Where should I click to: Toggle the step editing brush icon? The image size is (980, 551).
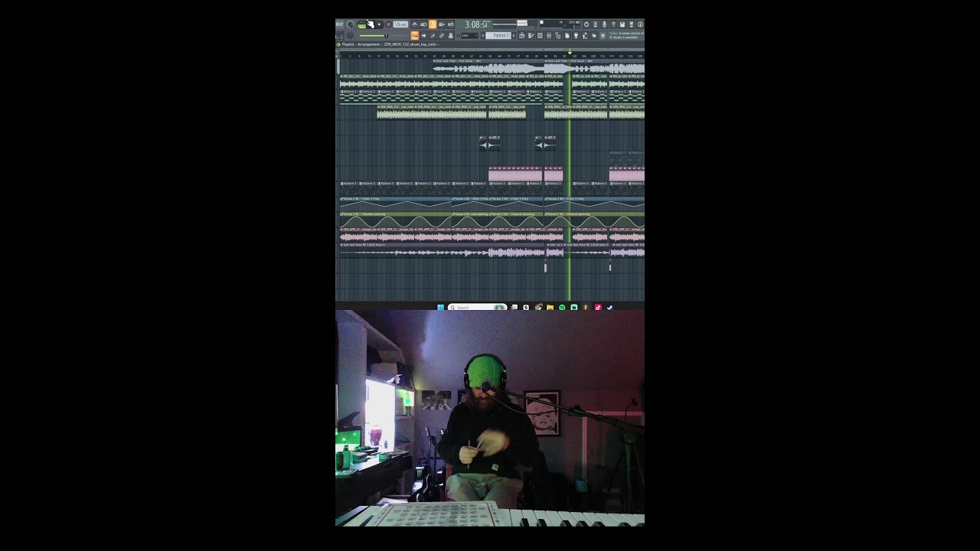coord(433,35)
